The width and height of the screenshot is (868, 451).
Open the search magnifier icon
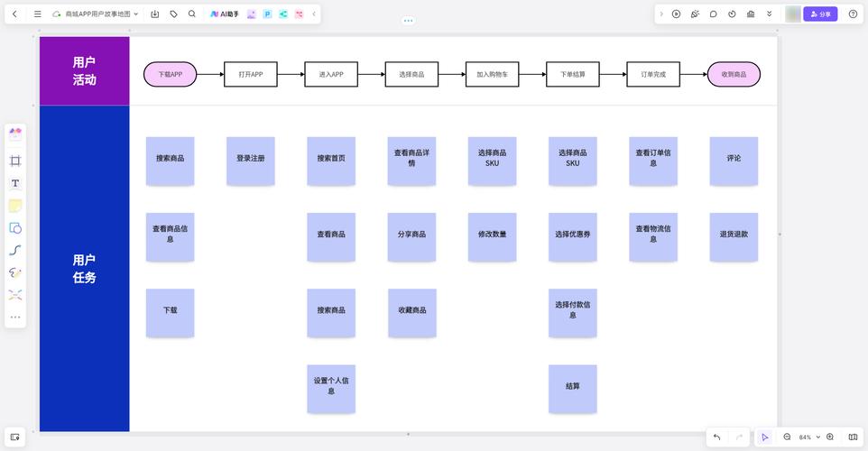(192, 14)
